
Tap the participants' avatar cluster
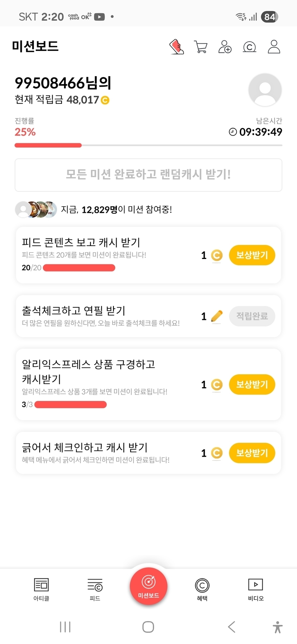tap(36, 210)
